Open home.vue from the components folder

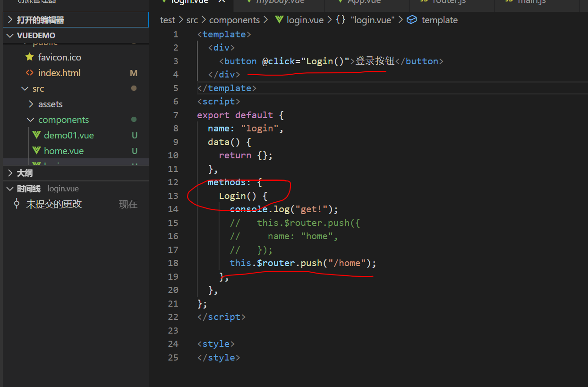click(64, 151)
